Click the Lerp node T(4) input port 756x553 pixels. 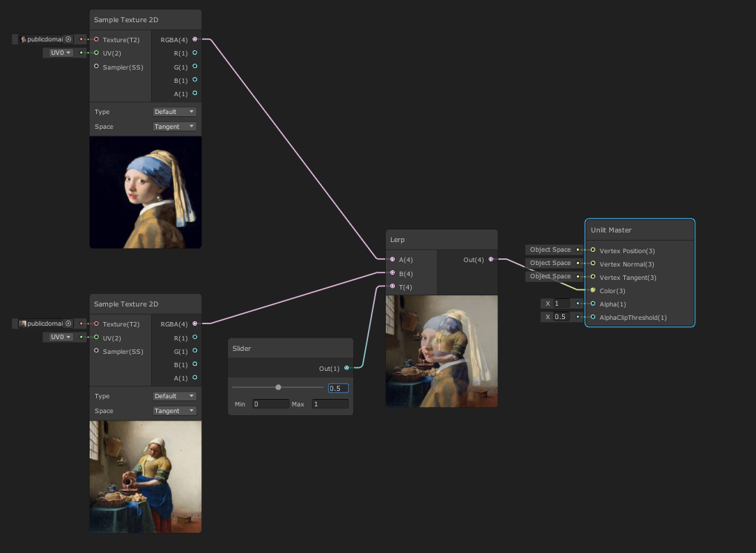click(392, 286)
